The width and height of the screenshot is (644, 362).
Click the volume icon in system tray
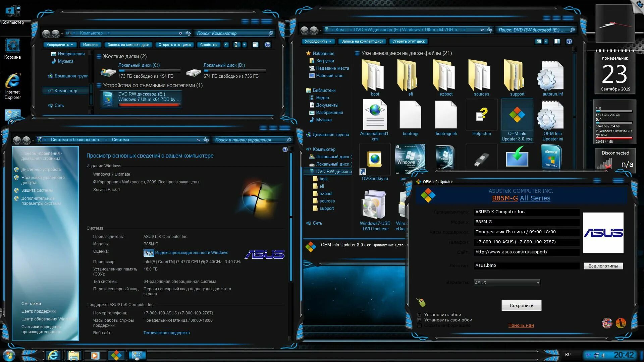603,355
